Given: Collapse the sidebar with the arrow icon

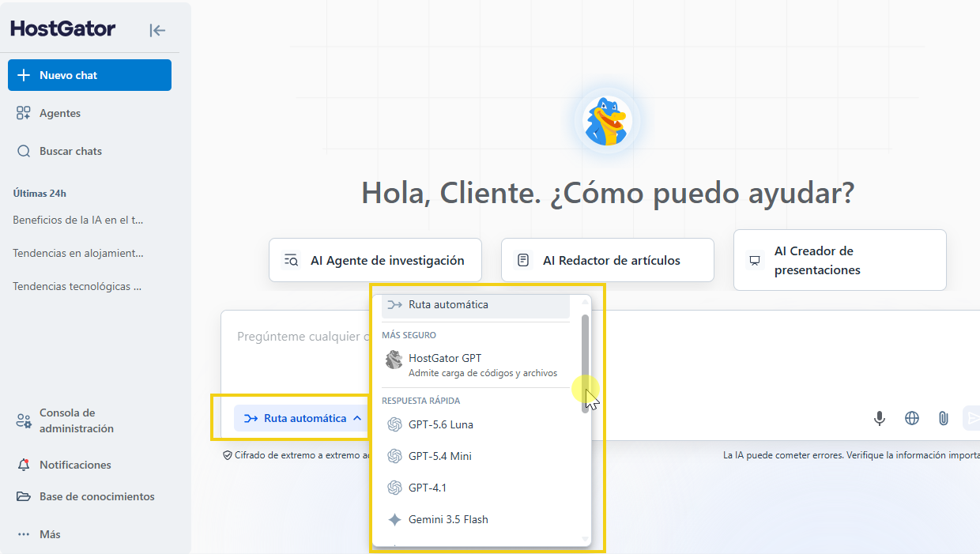Looking at the screenshot, I should [x=157, y=30].
